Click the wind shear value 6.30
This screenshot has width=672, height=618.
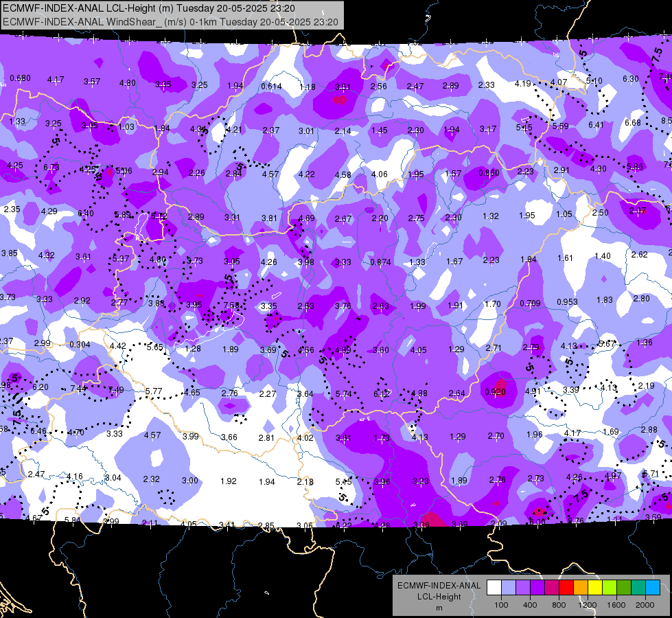tap(630, 79)
